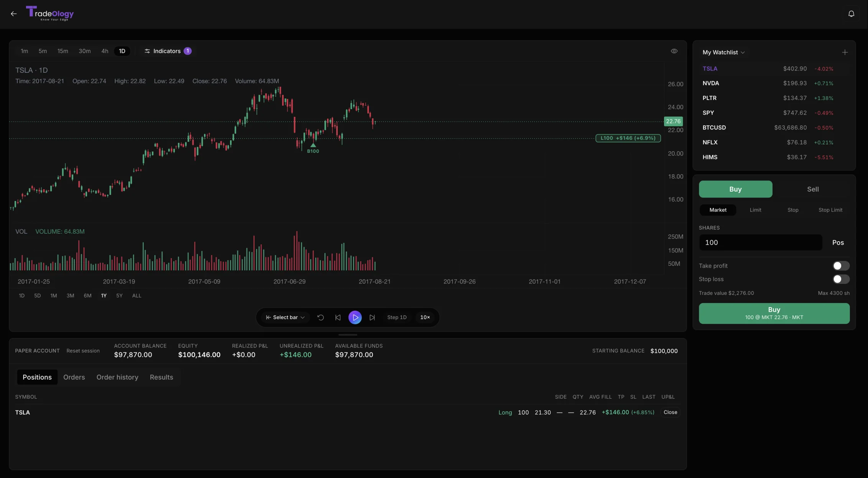Select NVDA in watchlist

click(x=774, y=83)
